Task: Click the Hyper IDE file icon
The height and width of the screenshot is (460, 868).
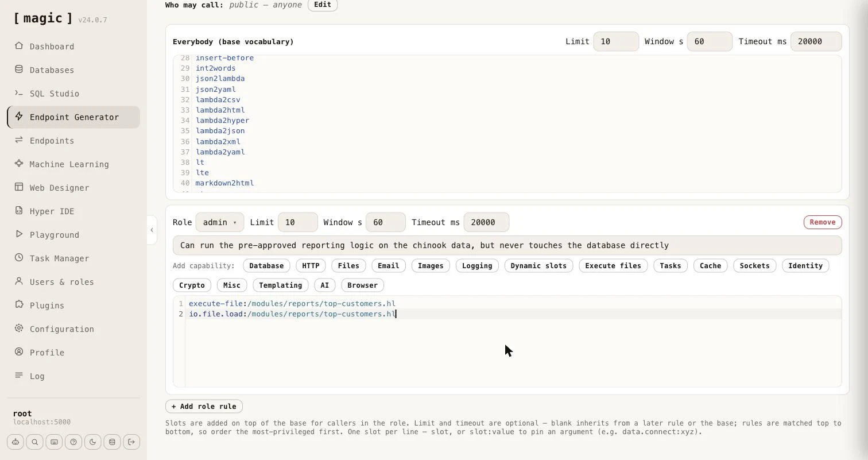Action: tap(19, 211)
